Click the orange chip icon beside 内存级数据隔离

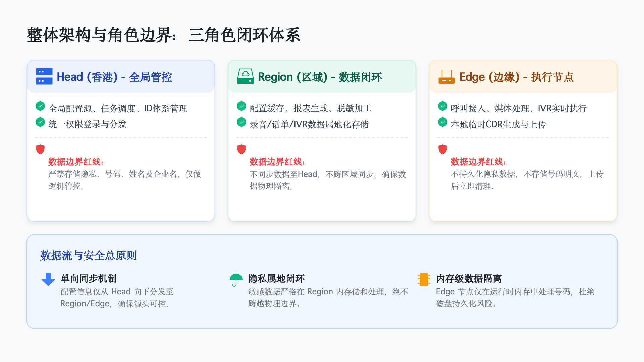[423, 279]
